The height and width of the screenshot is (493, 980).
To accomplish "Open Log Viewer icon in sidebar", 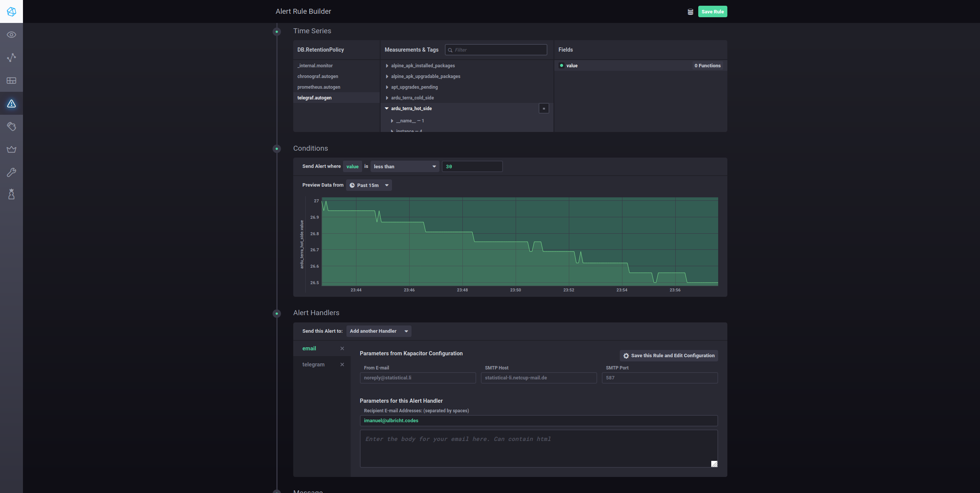I will click(11, 127).
